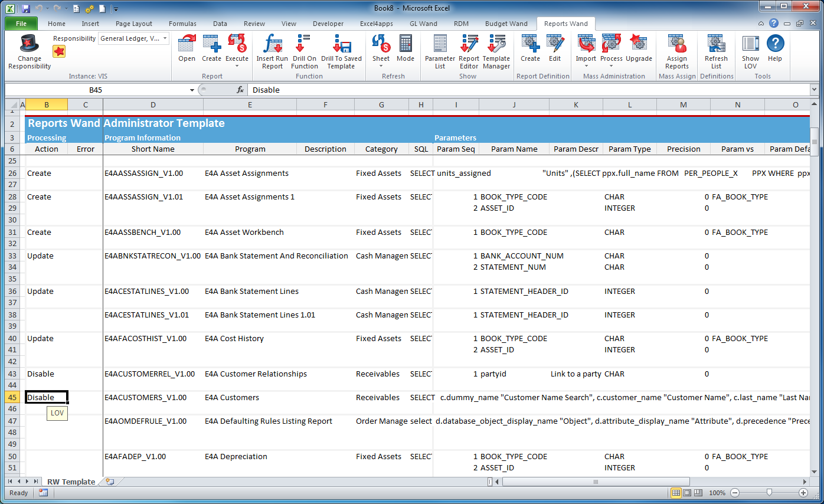Click the insert new worksheet tab icon

pos(110,482)
